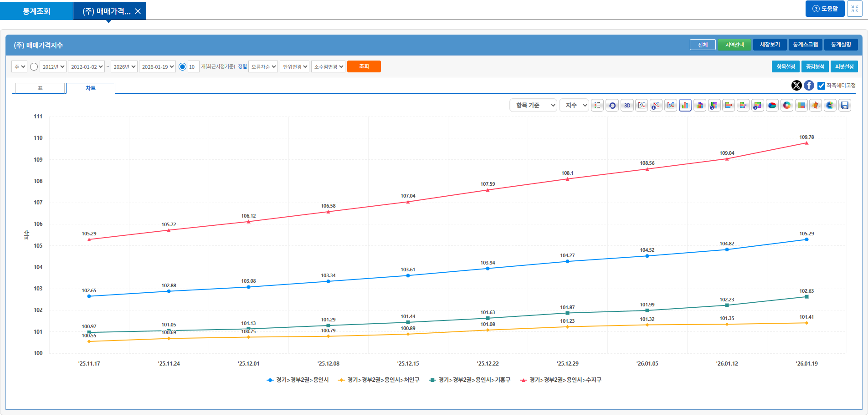Click the recent count input showing 10
Screen dimensions: 868x417
[193, 66]
